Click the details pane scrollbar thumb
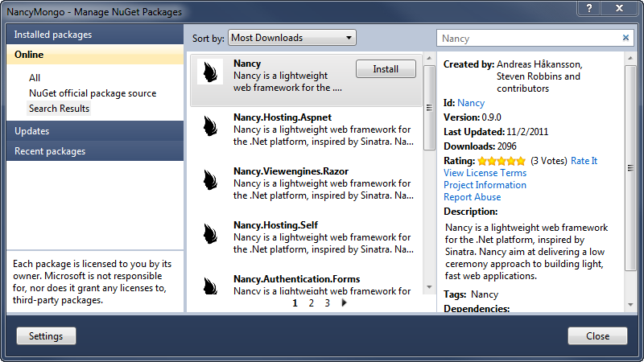The height and width of the screenshot is (362, 644). point(630,168)
